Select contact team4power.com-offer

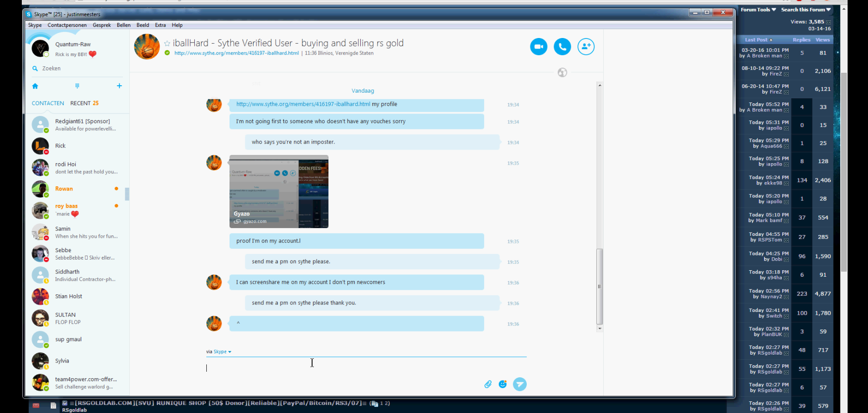77,383
